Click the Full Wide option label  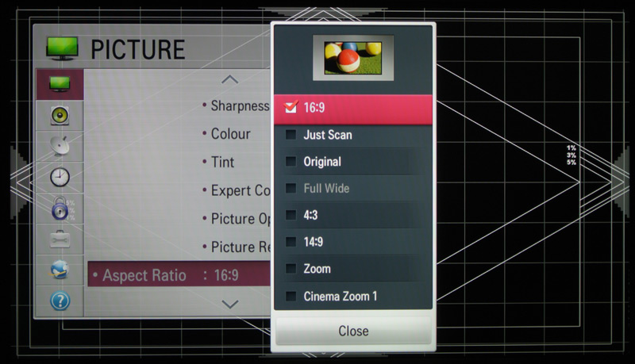326,188
